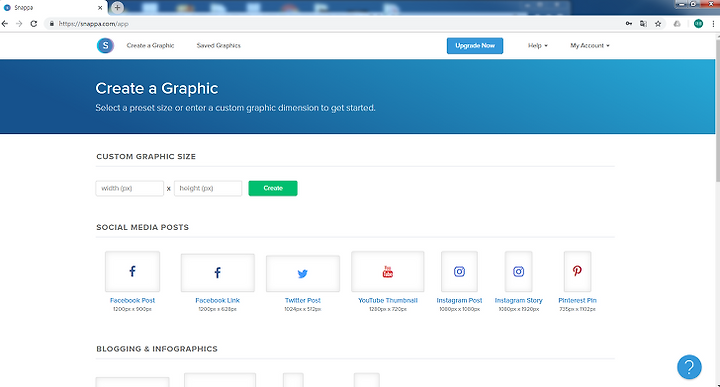
Task: Open the Chrome profile avatar
Action: coord(698,24)
